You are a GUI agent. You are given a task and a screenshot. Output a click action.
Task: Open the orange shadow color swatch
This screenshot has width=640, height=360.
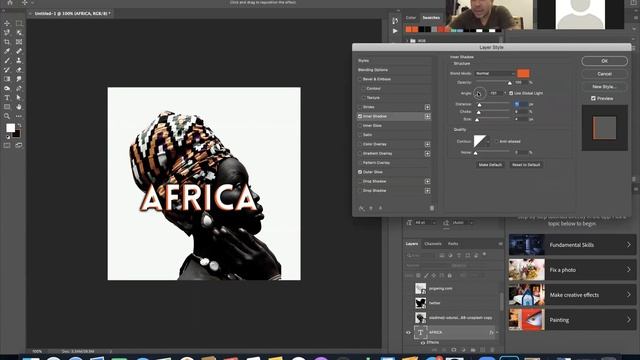click(523, 73)
